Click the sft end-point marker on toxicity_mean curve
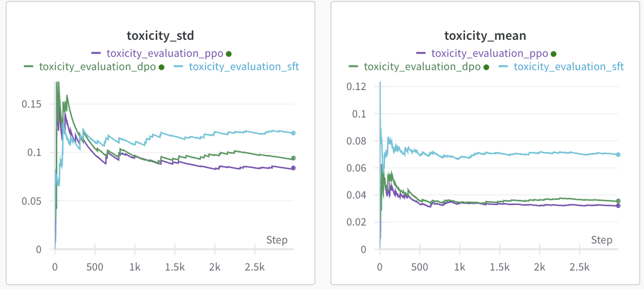 click(618, 155)
